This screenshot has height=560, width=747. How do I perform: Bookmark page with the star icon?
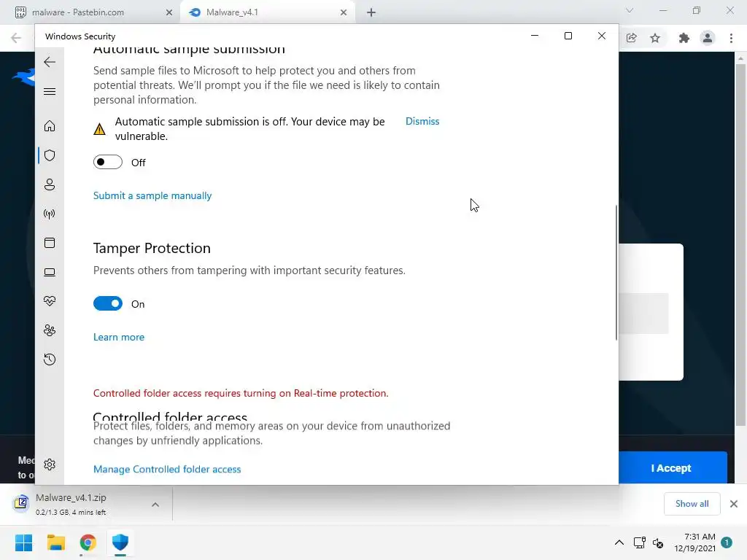pos(656,38)
